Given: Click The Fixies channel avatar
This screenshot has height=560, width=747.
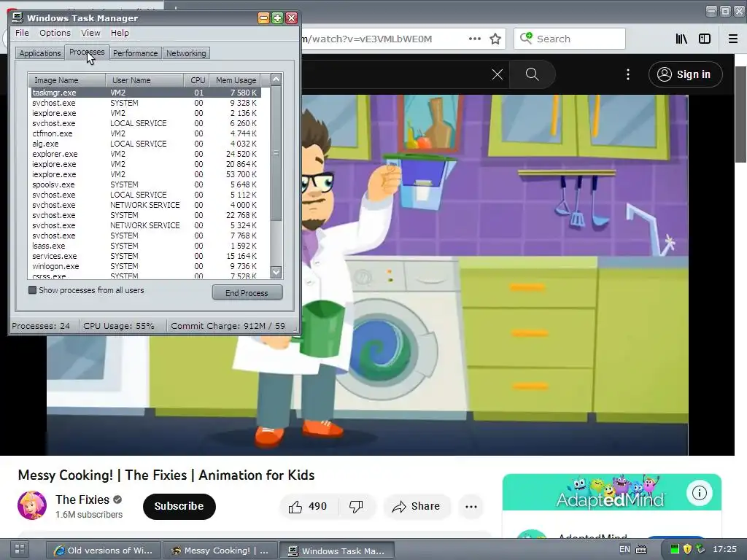Looking at the screenshot, I should click(32, 506).
